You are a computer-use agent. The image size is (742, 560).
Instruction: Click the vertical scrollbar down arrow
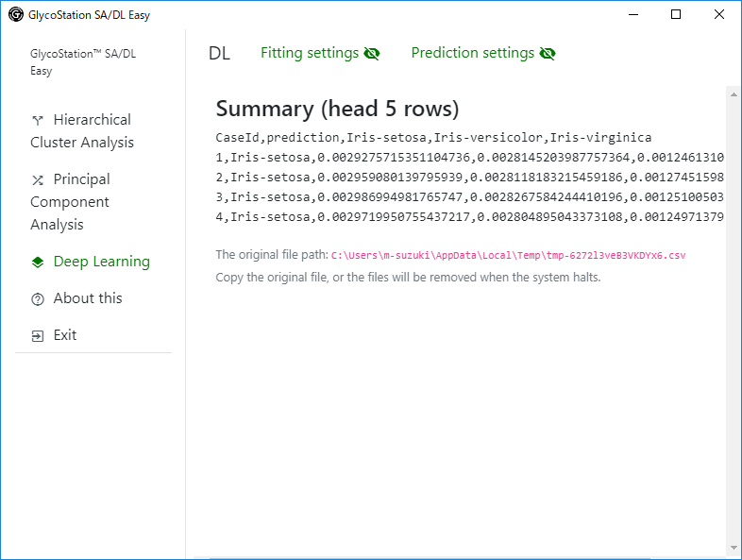pos(734,548)
